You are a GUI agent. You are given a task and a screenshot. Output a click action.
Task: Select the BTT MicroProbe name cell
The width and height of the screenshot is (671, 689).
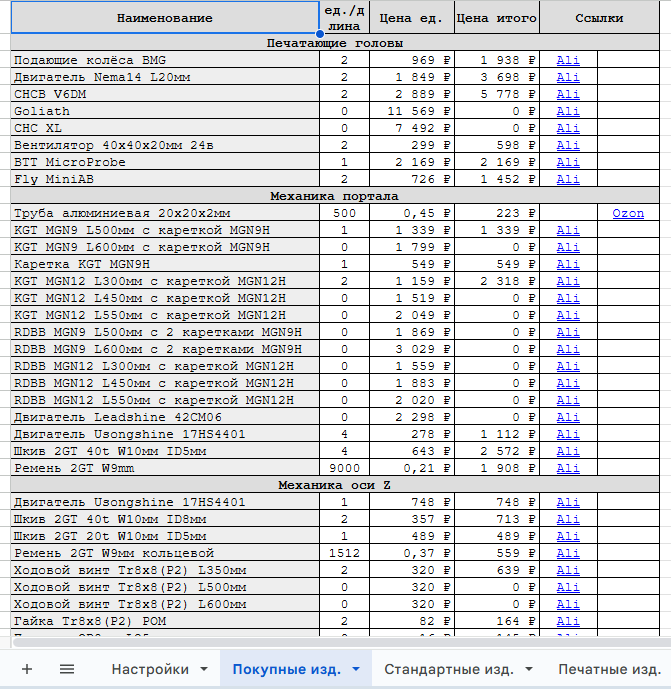165,163
